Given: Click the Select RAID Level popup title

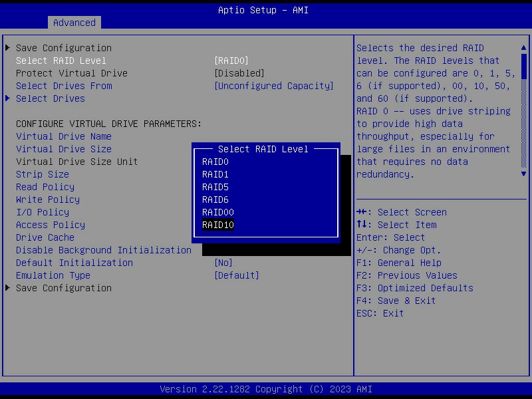Looking at the screenshot, I should click(263, 149).
